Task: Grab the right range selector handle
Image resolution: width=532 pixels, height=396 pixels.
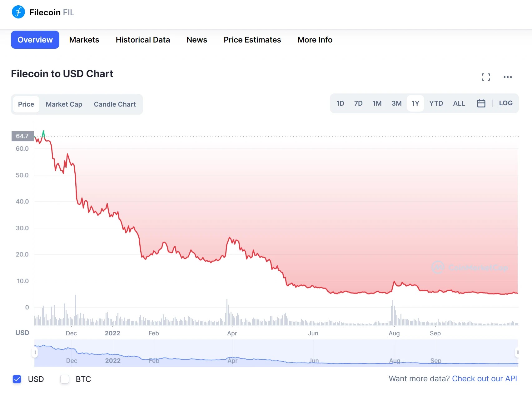Action: [518, 352]
